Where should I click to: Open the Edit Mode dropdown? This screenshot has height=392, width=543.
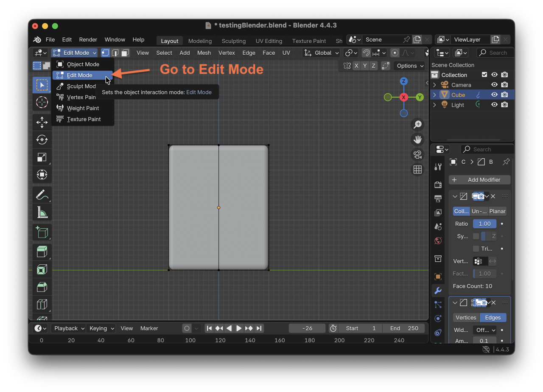click(x=74, y=53)
